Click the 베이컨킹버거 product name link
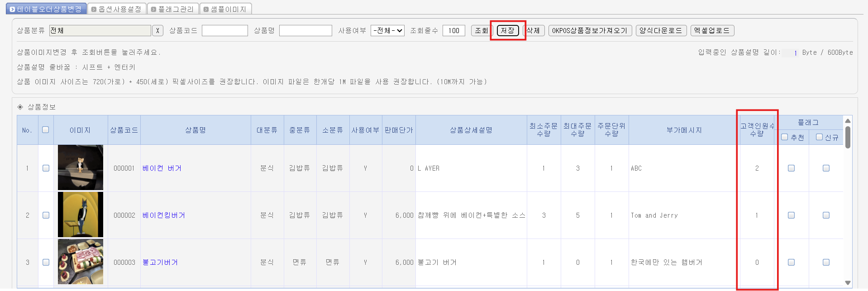Screen dimensions: 868x291 coord(164,215)
